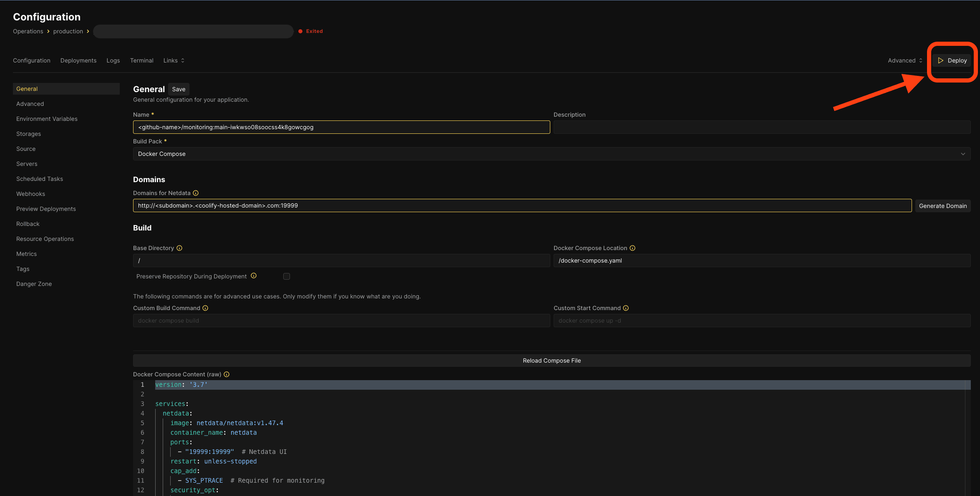This screenshot has height=496, width=980.
Task: Toggle Preserve Repository During Deployment checkbox
Action: 287,276
